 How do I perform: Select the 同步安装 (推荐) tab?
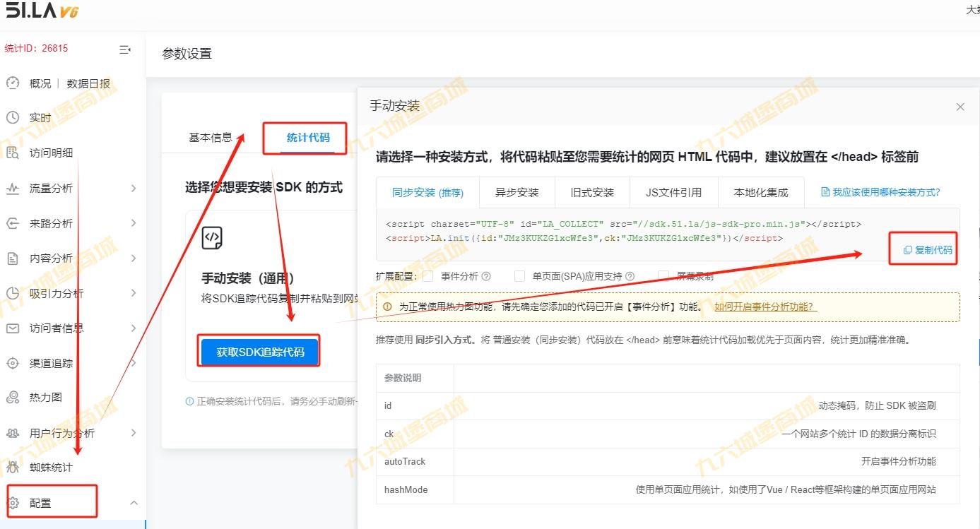(428, 192)
